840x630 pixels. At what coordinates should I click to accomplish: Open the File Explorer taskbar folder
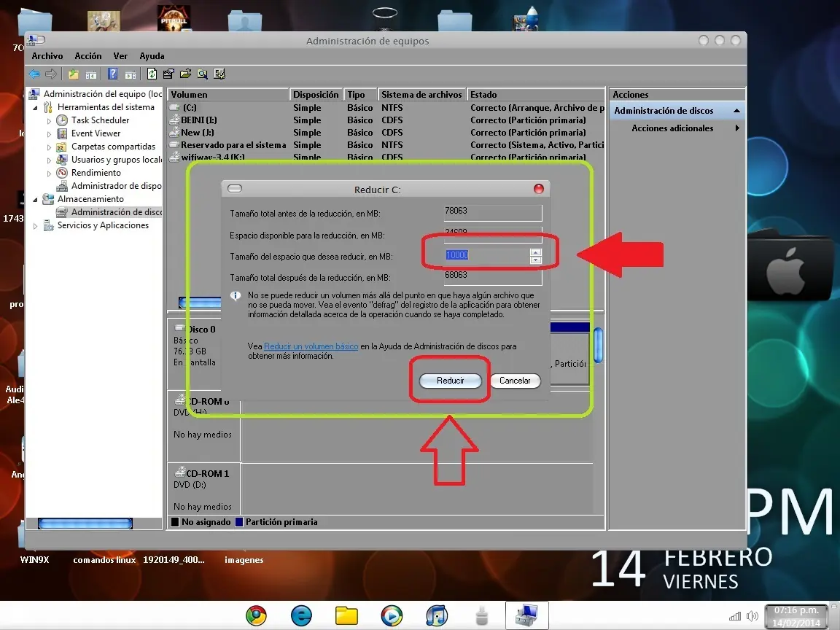[x=346, y=616]
